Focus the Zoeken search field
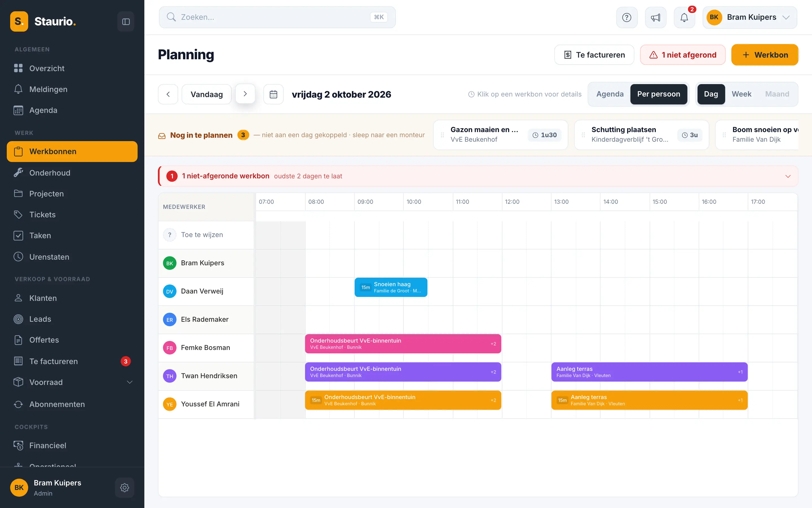 click(277, 17)
